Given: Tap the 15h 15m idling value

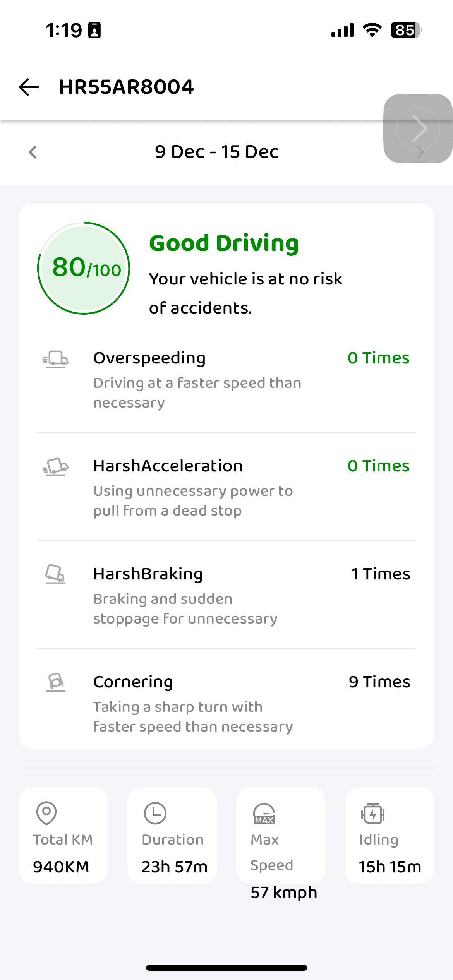Looking at the screenshot, I should (390, 867).
